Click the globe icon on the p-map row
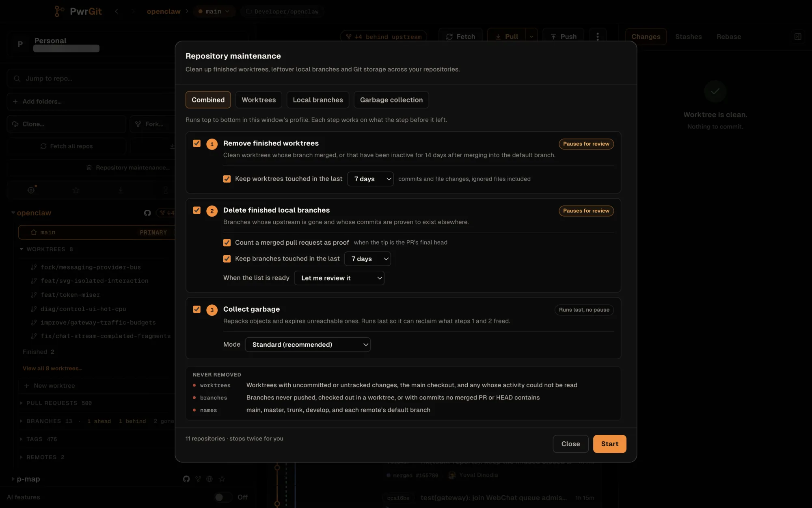The height and width of the screenshot is (508, 812). pyautogui.click(x=209, y=479)
